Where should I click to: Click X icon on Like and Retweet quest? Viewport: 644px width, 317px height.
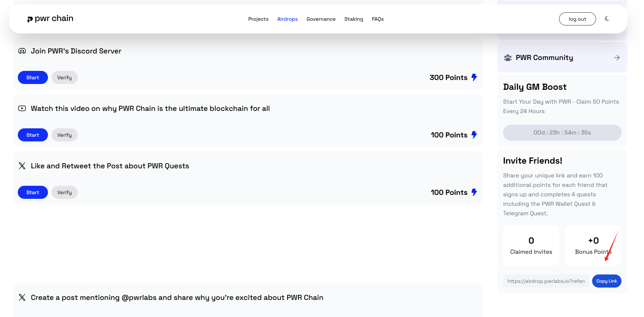(x=22, y=166)
